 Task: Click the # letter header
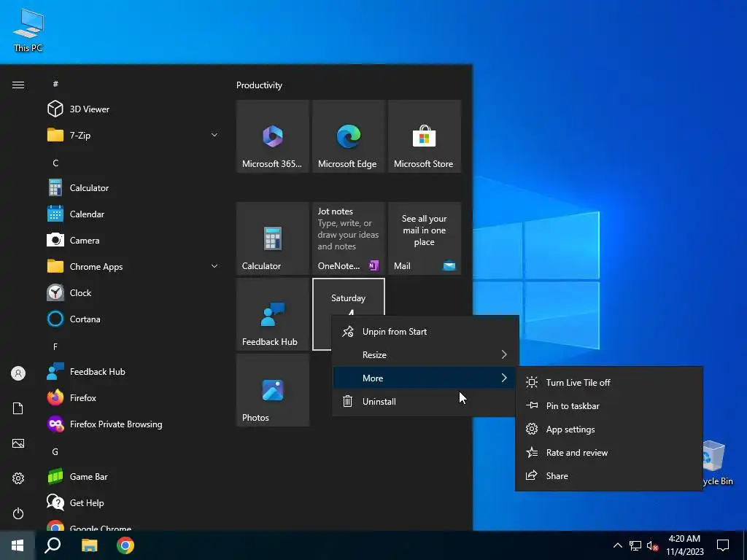[55, 84]
